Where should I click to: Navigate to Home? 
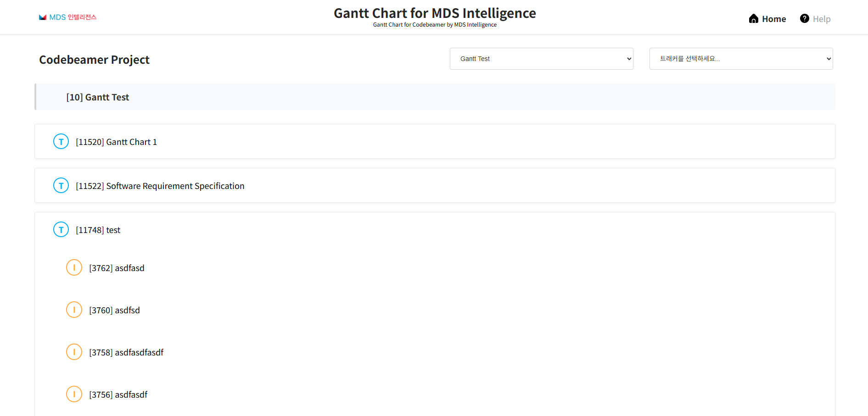pos(767,18)
